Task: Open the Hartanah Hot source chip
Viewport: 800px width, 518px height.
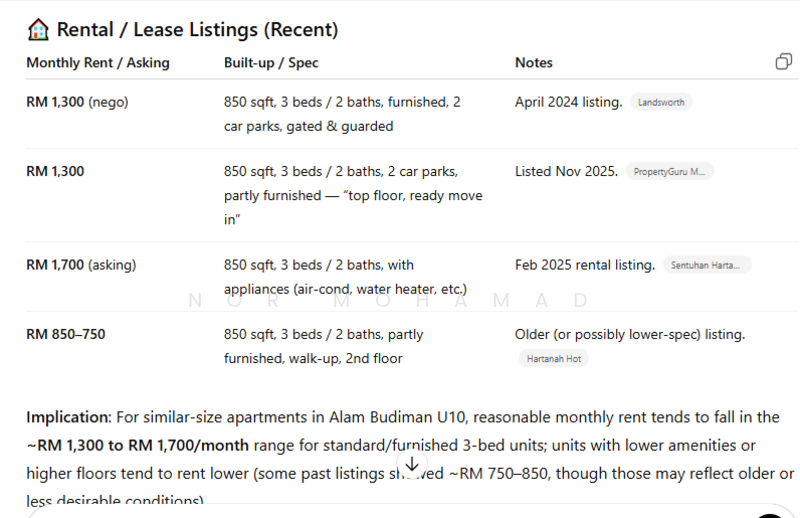Action: click(552, 358)
